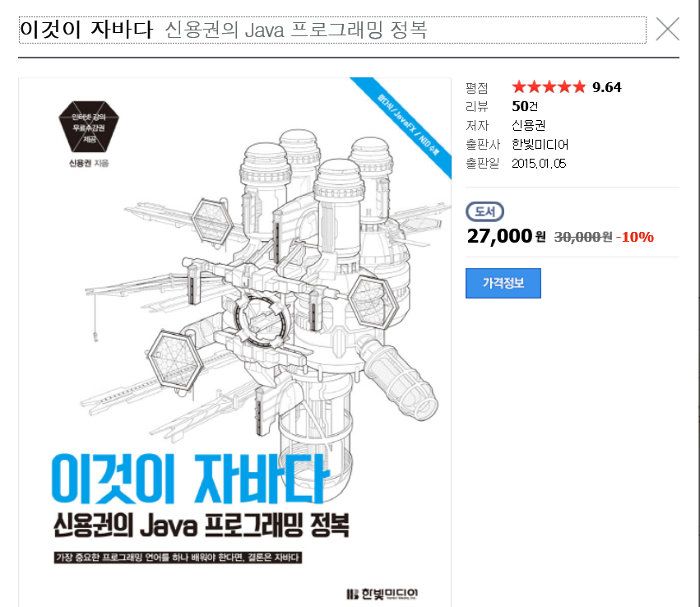Open the 가격정보 price info button

[503, 283]
